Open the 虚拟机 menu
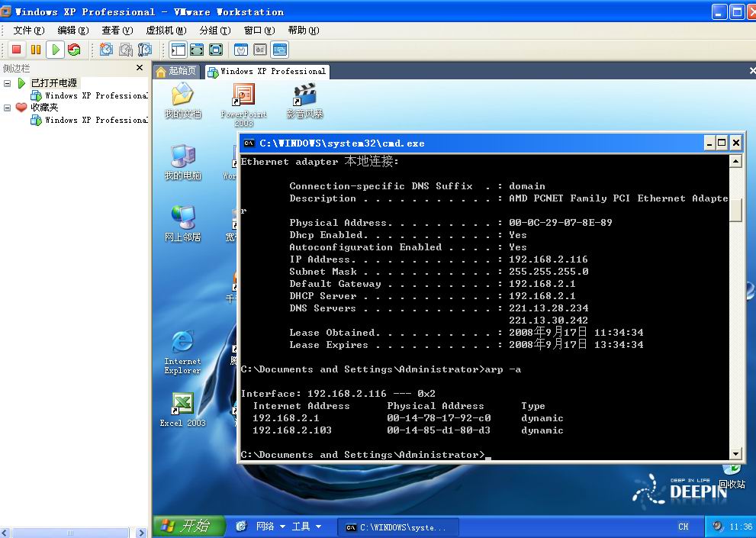This screenshot has width=756, height=538. [x=166, y=31]
